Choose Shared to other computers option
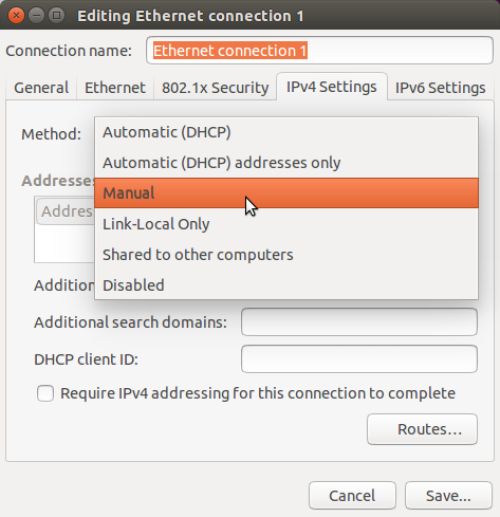The height and width of the screenshot is (517, 500). coord(286,254)
